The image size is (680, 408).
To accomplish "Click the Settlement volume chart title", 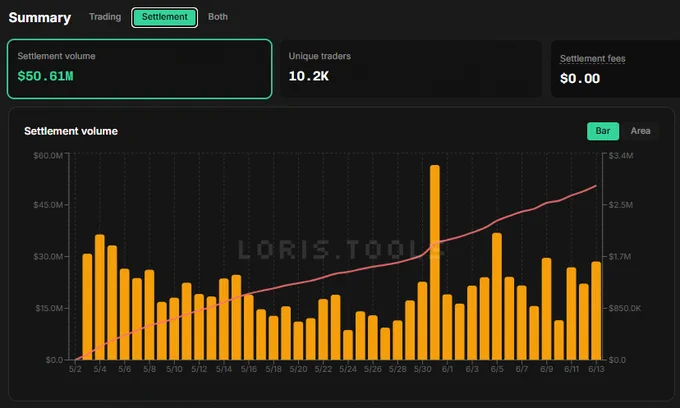I will [x=71, y=131].
